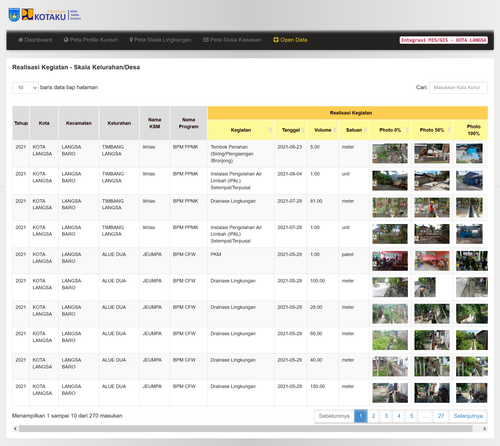Sort by Photo 0% column header
Screen dimensions: 500x446
390,130
